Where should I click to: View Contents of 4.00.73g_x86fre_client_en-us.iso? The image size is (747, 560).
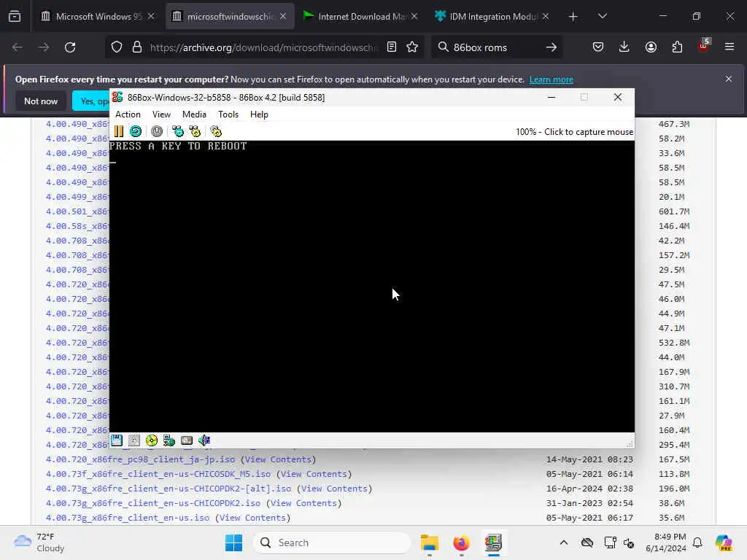tap(252, 518)
